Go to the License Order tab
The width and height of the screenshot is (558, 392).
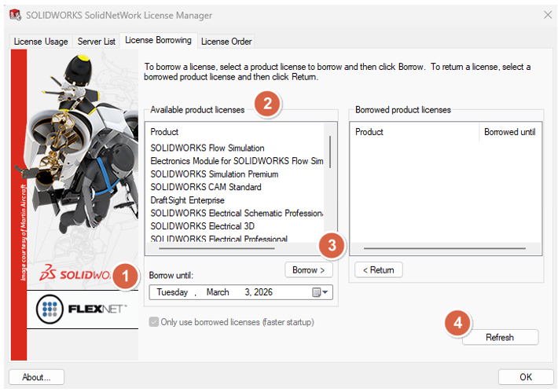coord(226,41)
